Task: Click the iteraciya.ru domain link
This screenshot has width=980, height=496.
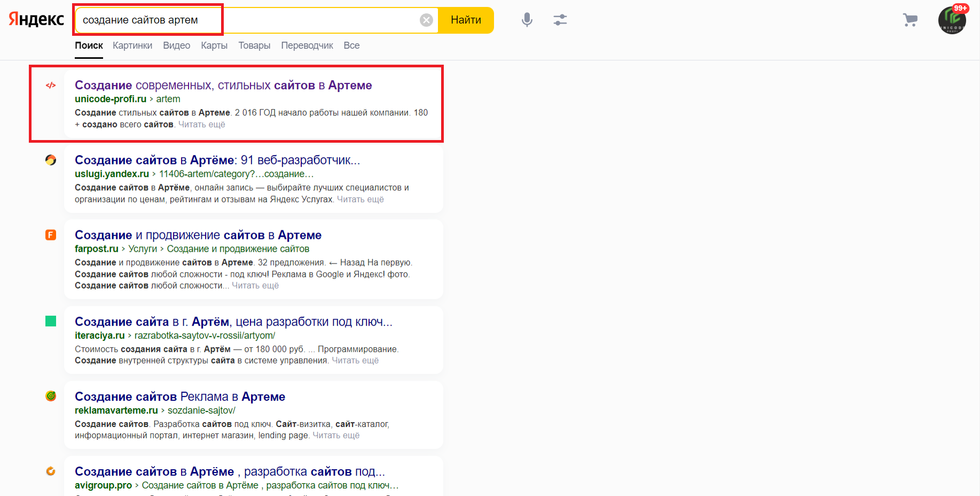Action: point(100,335)
